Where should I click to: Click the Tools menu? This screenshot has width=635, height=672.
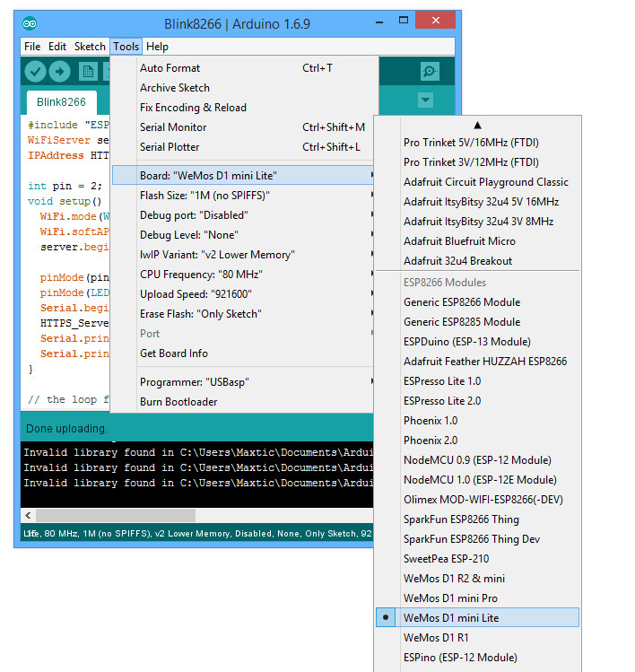pyautogui.click(x=126, y=47)
